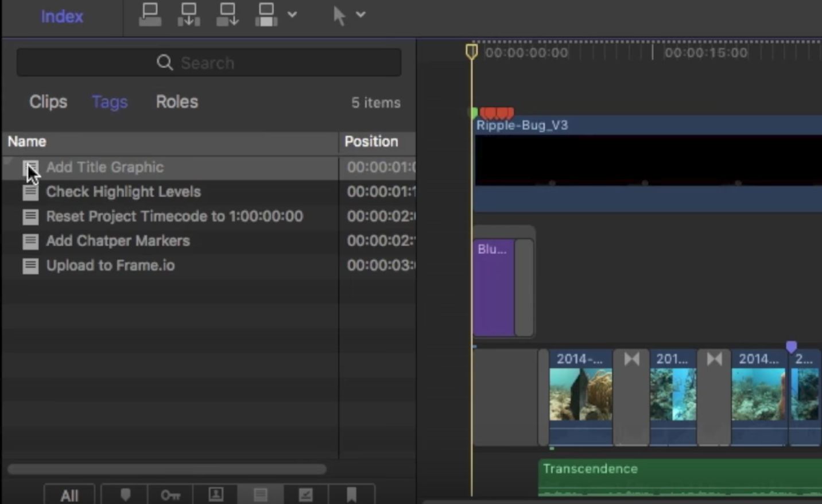Click position value of Add Title Graphic
The image size is (822, 504).
tap(381, 167)
